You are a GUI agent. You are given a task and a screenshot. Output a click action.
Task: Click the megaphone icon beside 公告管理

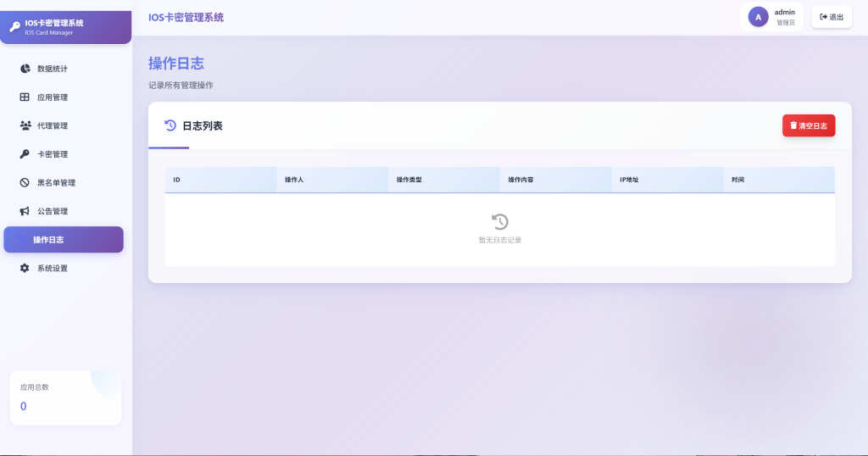coord(25,211)
